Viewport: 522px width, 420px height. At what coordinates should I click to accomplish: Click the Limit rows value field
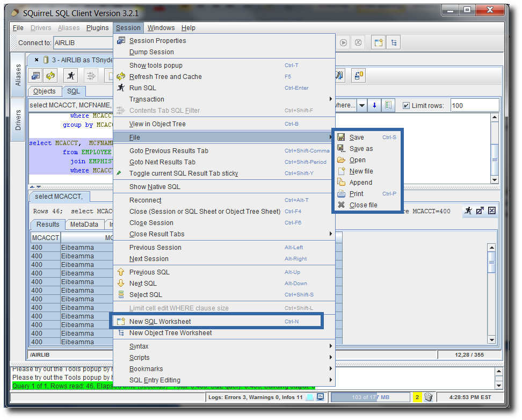(475, 106)
